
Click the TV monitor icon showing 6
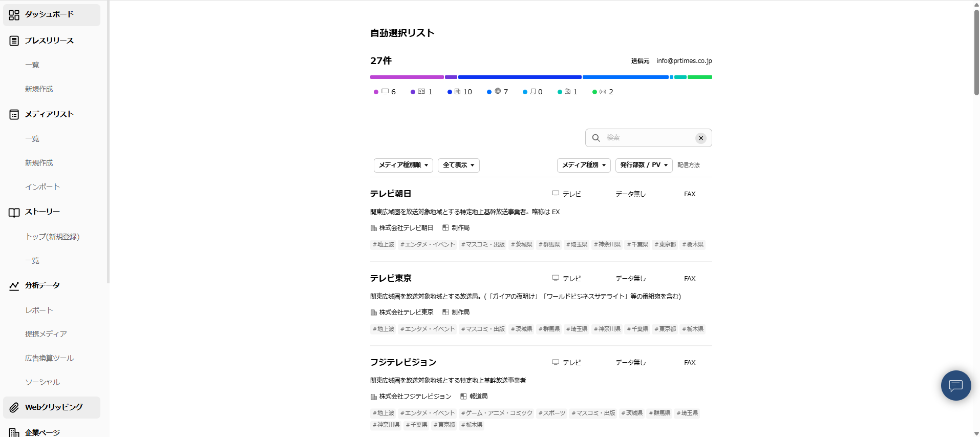[385, 92]
